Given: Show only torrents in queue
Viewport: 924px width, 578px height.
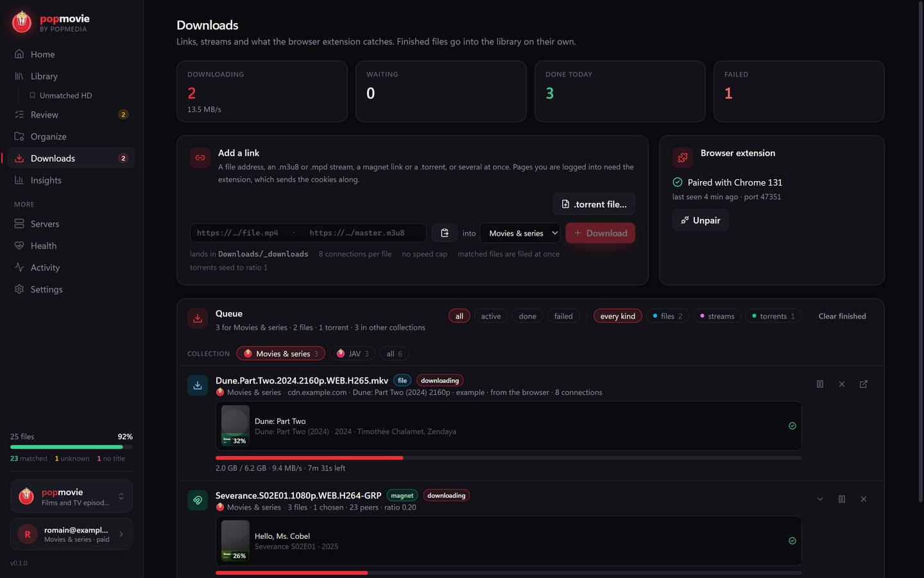Looking at the screenshot, I should [774, 316].
